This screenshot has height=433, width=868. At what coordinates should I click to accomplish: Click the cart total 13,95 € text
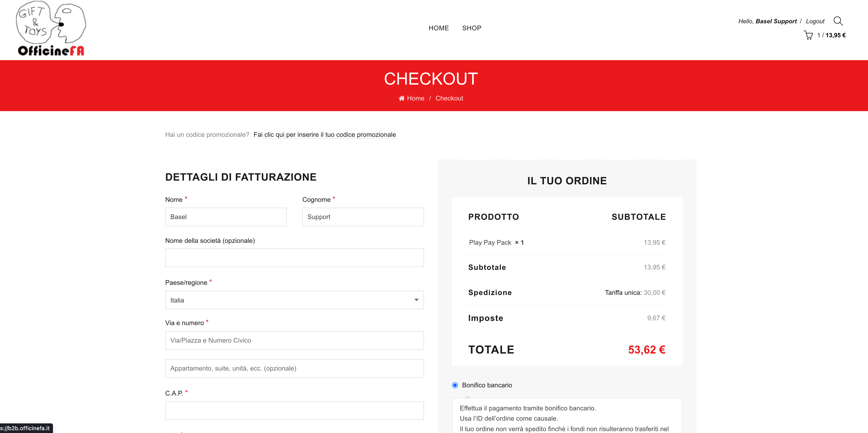[x=835, y=35]
